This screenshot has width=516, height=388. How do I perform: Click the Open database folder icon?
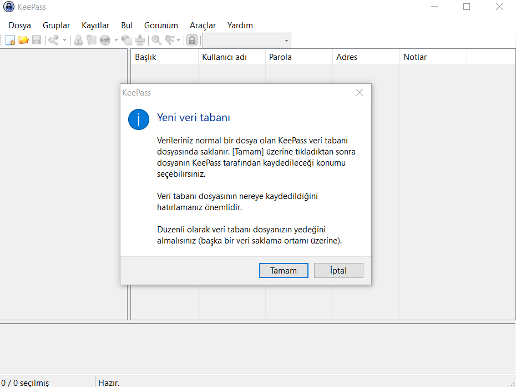pos(23,40)
